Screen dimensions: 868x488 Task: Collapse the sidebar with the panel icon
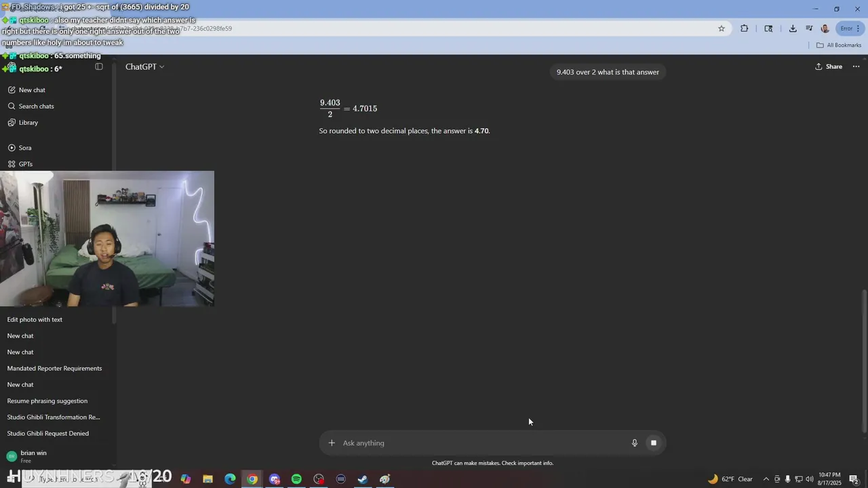tap(99, 66)
